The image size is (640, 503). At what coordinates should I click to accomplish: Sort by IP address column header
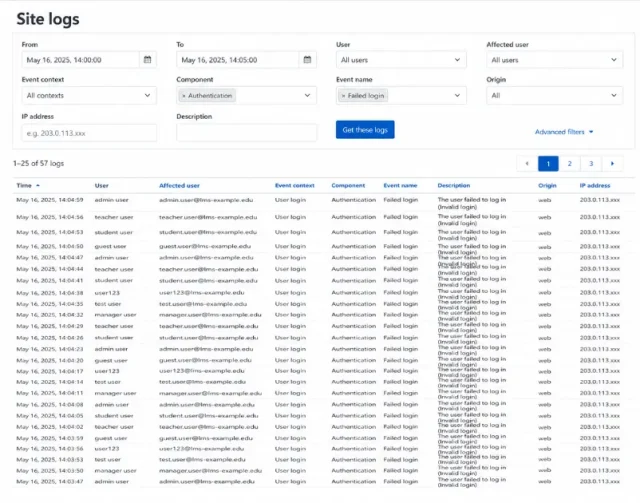[x=595, y=185]
